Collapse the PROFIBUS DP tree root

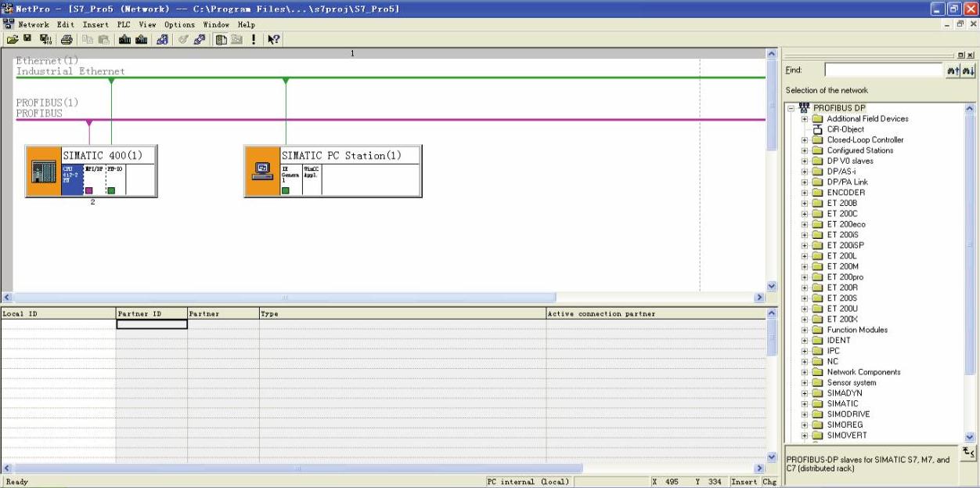[x=791, y=108]
